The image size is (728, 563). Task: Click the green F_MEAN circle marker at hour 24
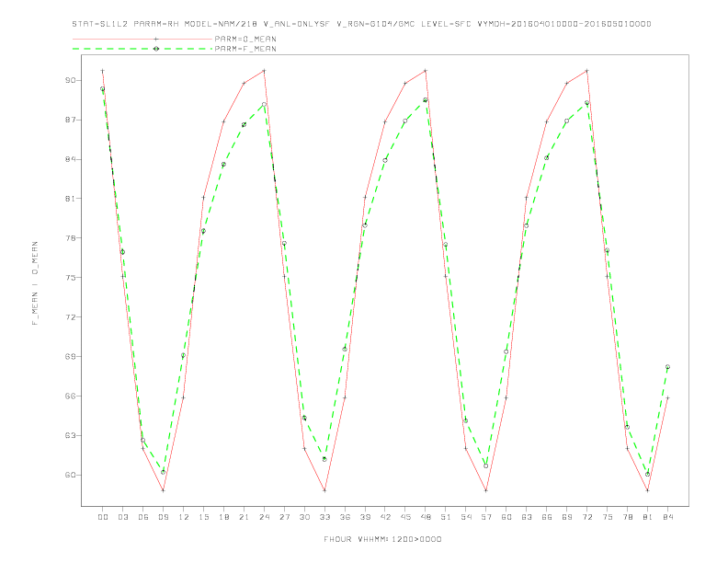tap(264, 105)
